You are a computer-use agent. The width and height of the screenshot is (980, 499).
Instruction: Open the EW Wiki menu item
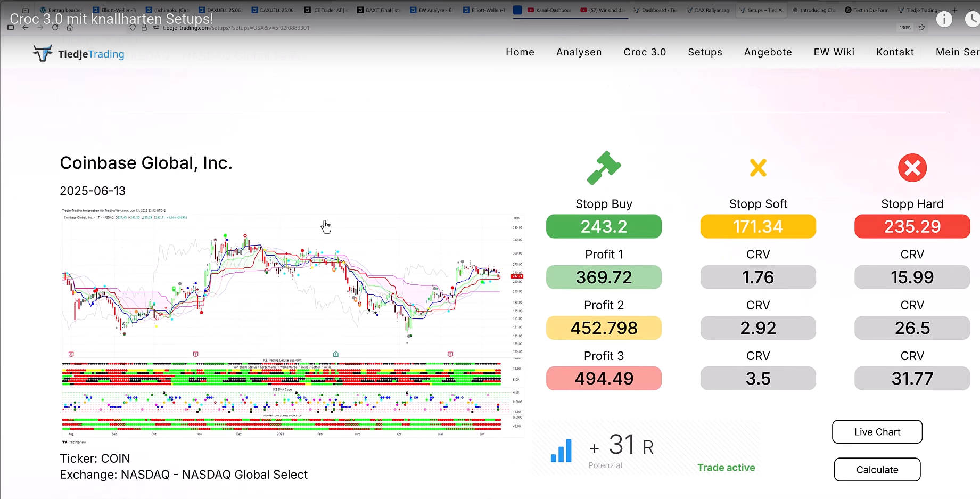(834, 52)
